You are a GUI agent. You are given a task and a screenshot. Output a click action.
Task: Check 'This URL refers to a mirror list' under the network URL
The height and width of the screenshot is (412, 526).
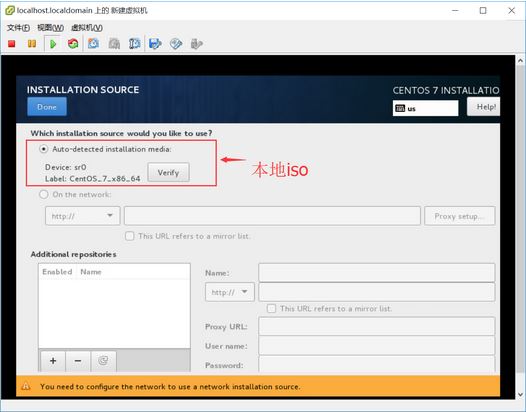tap(129, 236)
